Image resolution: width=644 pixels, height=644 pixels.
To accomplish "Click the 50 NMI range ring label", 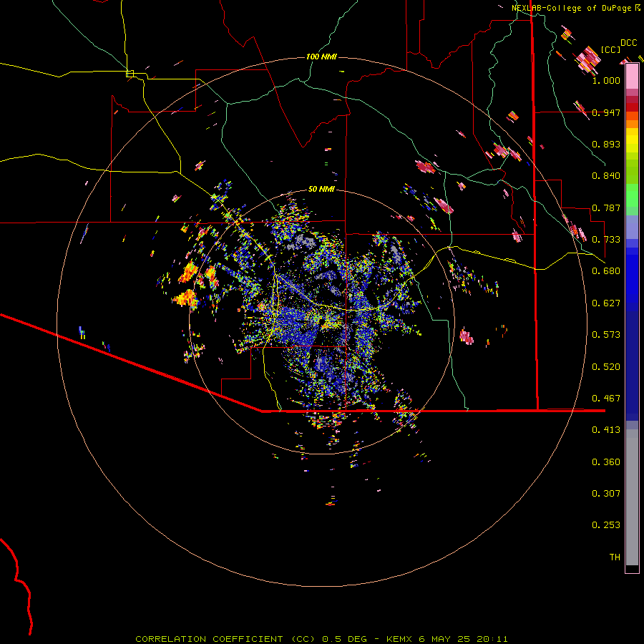I will click(x=321, y=190).
